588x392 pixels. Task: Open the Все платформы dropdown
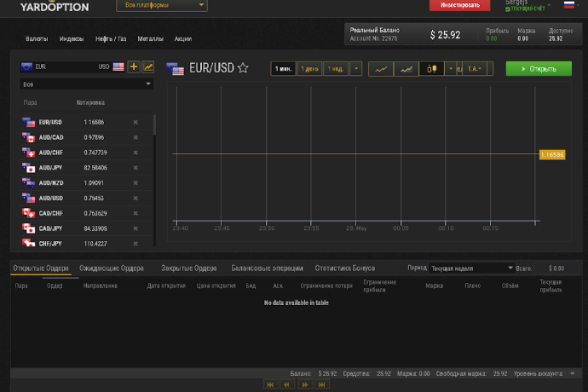162,5
